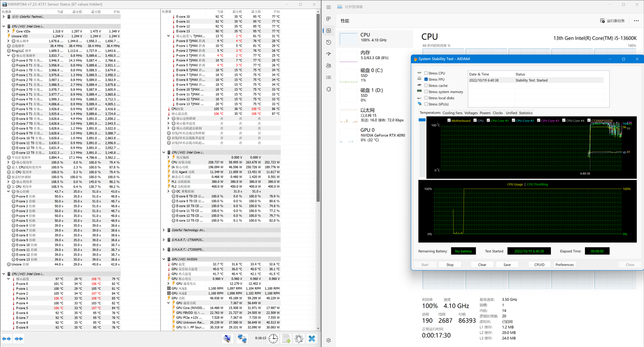Expand Colorful Technology An... sensor group
Image resolution: width=644 pixels, height=347 pixels.
click(164, 230)
